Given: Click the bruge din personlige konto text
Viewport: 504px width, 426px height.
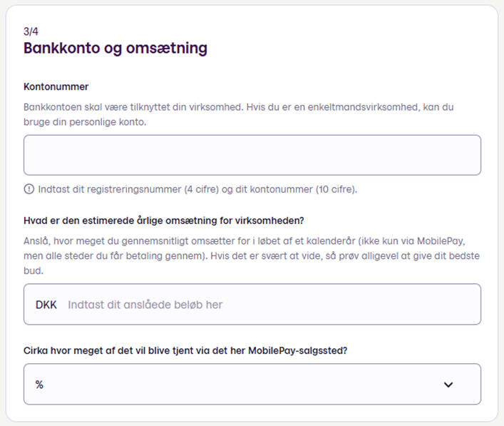Looking at the screenshot, I should pos(85,122).
